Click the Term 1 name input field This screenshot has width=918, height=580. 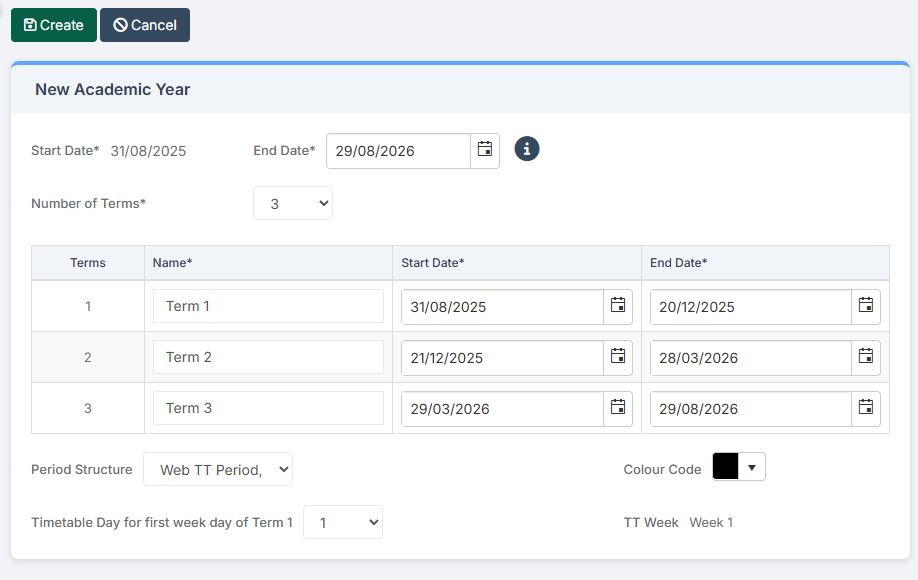[x=268, y=306]
